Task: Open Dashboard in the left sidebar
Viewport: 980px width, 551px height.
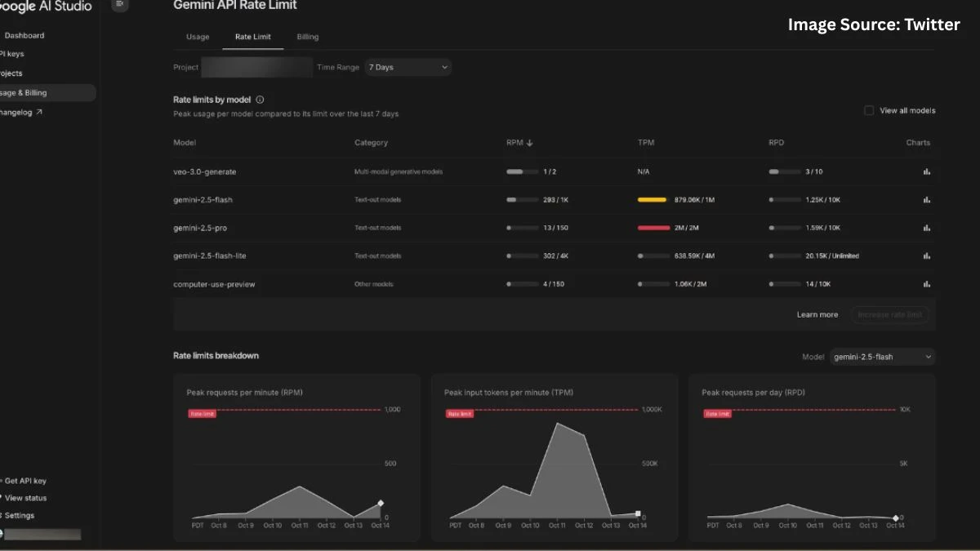Action: point(24,35)
